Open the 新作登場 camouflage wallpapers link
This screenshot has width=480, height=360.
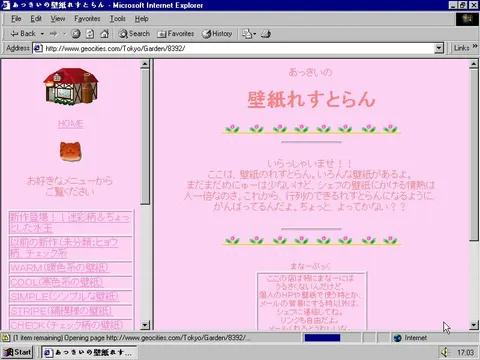[x=69, y=223]
